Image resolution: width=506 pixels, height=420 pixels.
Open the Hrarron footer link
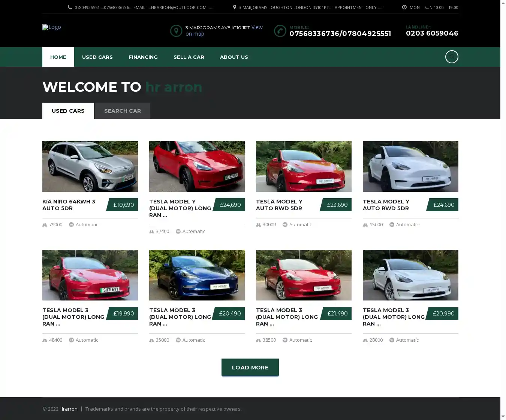(x=68, y=409)
